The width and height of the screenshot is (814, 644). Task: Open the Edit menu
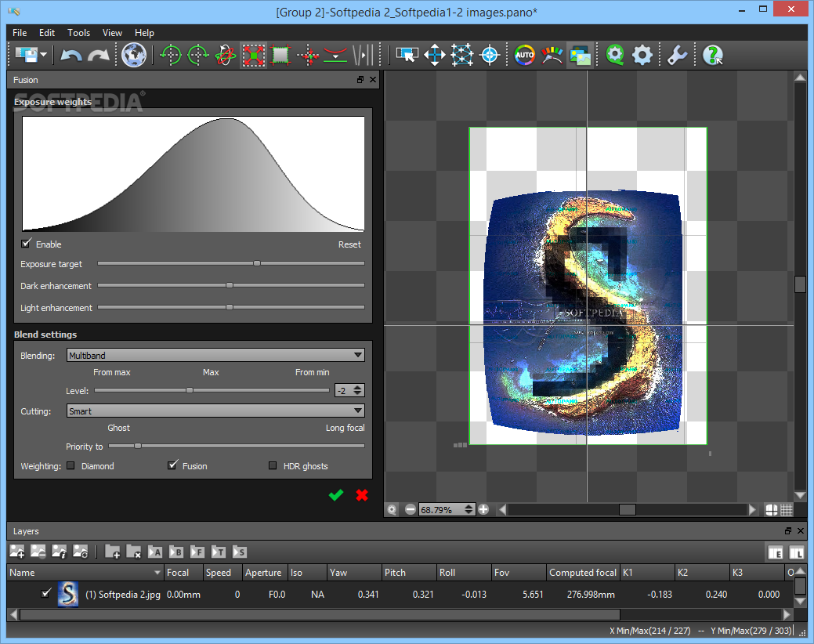(x=47, y=33)
